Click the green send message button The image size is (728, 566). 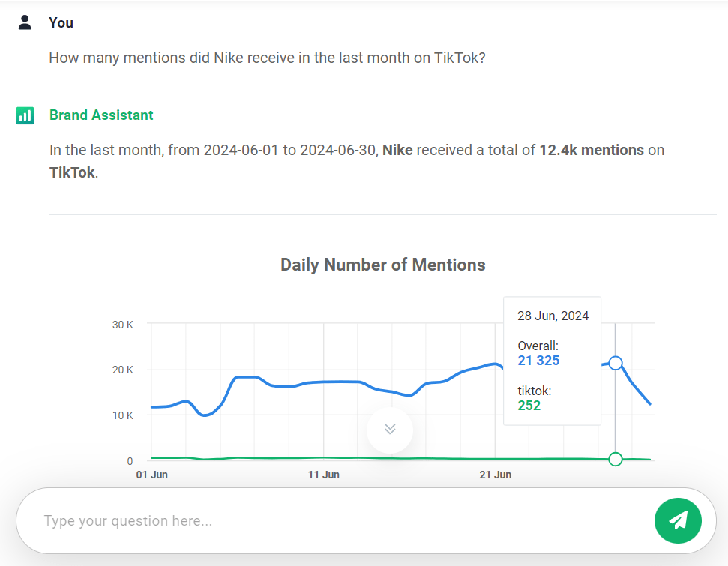pos(678,520)
